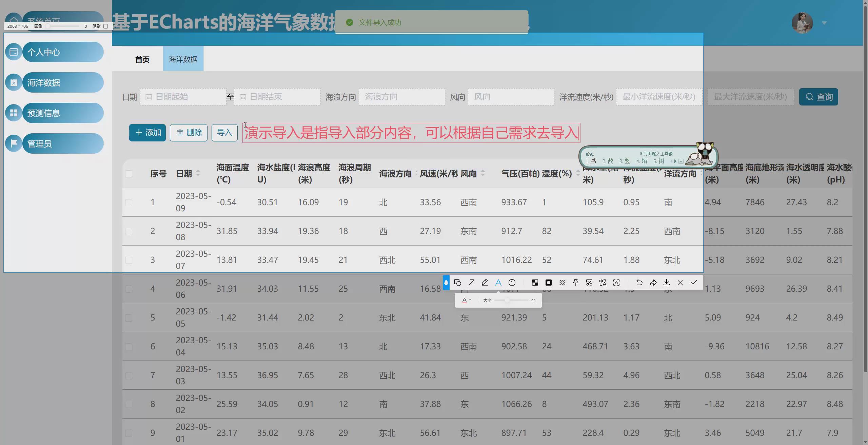Select the mosaic checkerboard tool
The image size is (868, 445).
click(535, 283)
